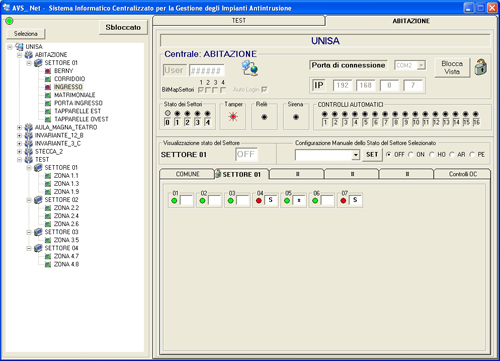The image size is (500, 361).
Task: Click the STECCA_2 central icon
Action: coord(29,152)
